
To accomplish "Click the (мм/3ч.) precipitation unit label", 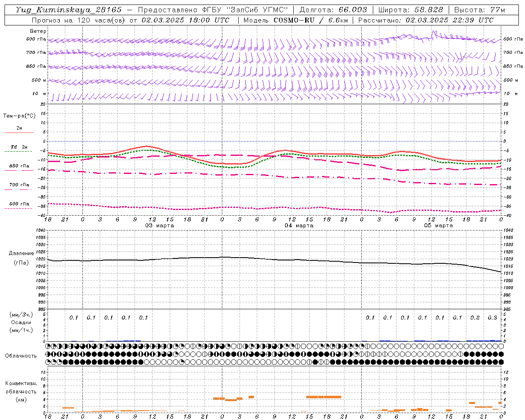I will [x=21, y=315].
